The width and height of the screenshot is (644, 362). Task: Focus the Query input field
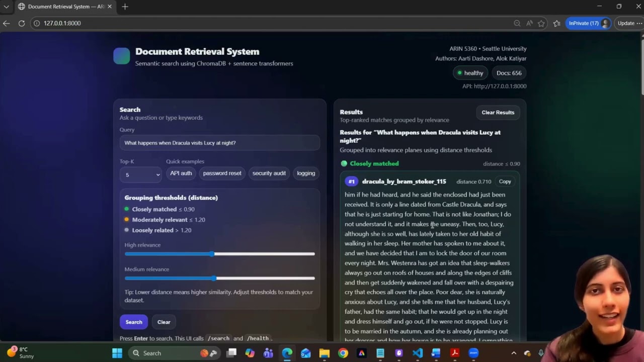pos(220,143)
